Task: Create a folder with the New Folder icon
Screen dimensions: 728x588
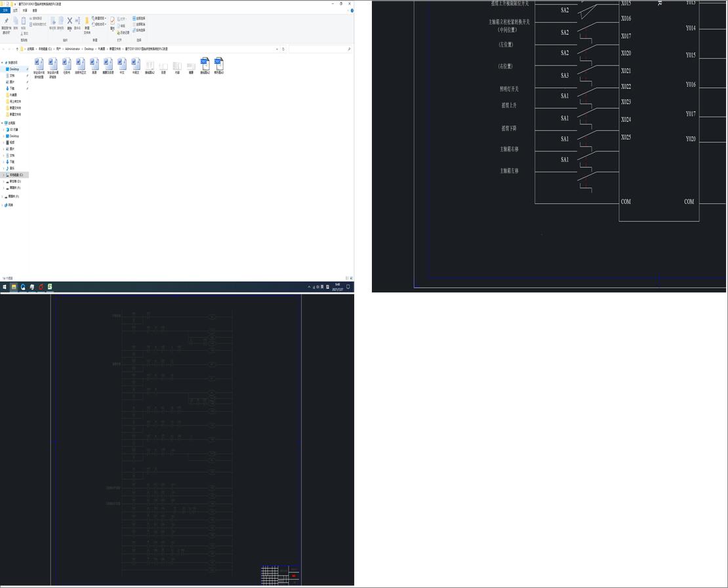Action: [87, 23]
